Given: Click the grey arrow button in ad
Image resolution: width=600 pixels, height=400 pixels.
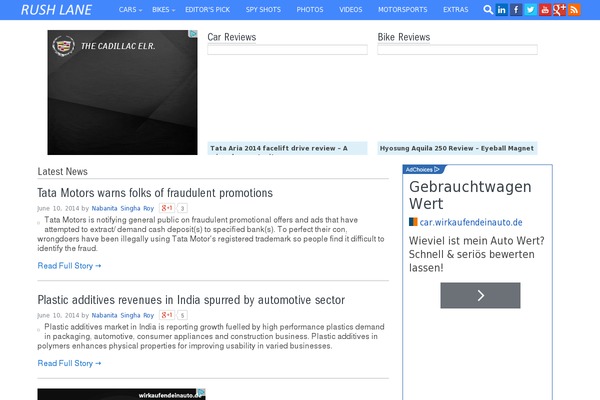Looking at the screenshot, I should [480, 296].
